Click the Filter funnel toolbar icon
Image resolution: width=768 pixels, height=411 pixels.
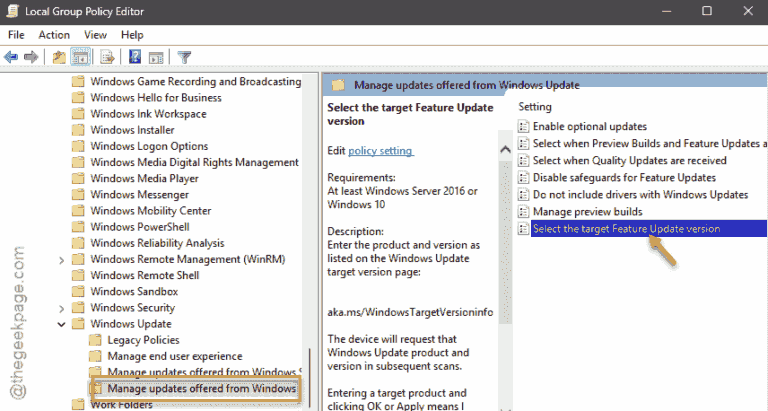184,57
